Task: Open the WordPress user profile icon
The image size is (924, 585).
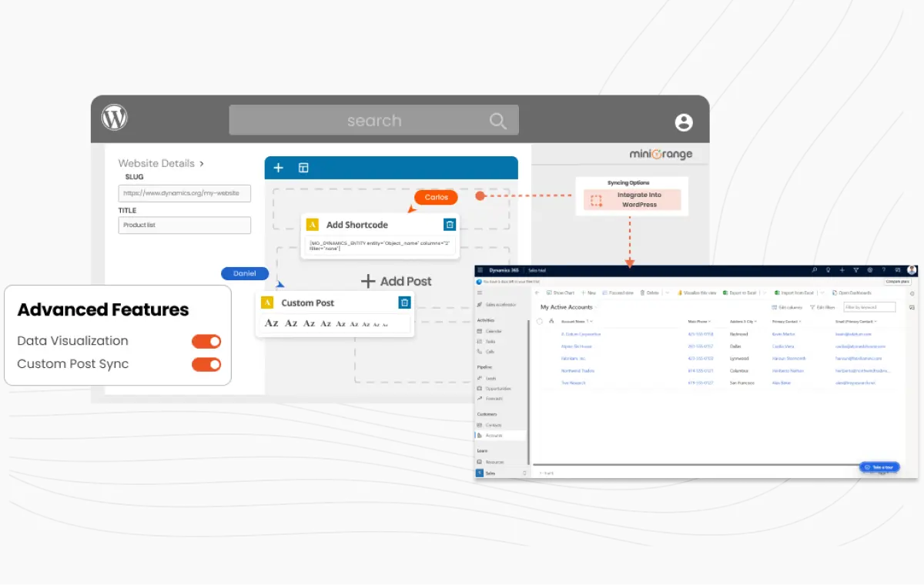Action: tap(684, 122)
